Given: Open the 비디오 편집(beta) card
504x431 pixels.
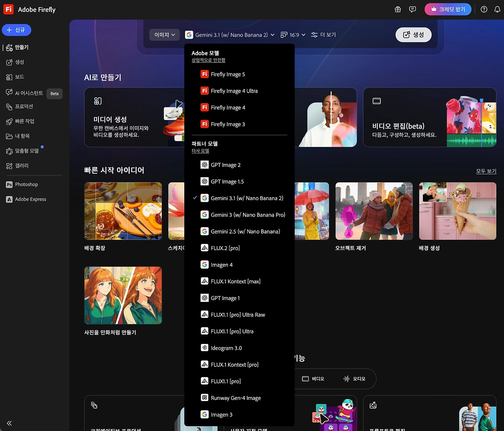Looking at the screenshot, I should (430, 117).
